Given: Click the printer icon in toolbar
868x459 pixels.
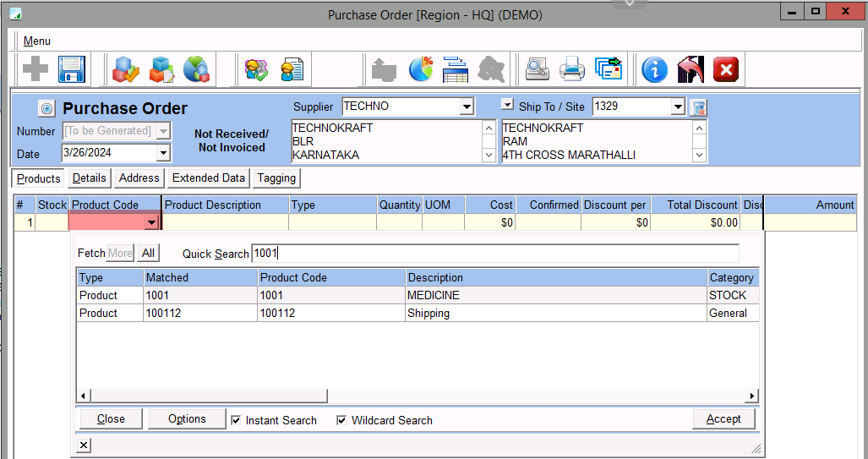Looking at the screenshot, I should pyautogui.click(x=571, y=68).
